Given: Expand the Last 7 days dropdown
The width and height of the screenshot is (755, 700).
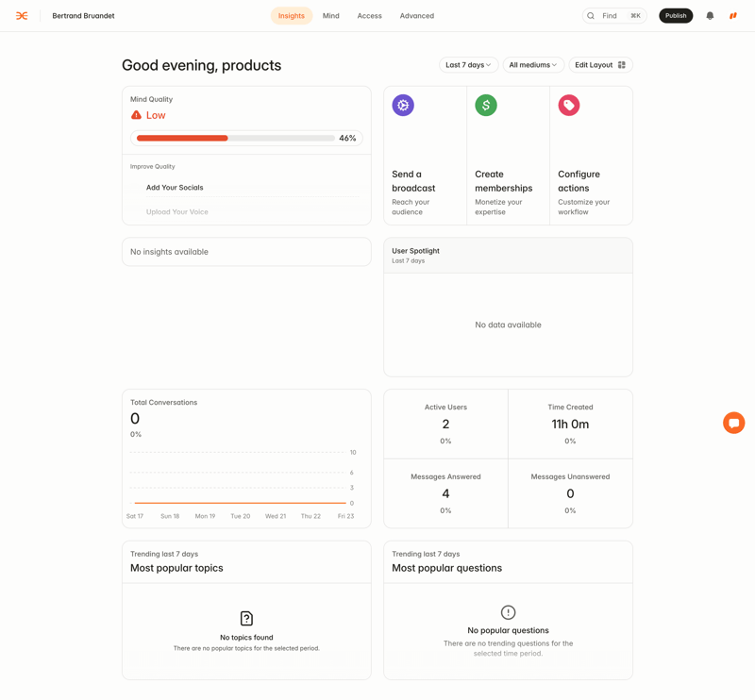Looking at the screenshot, I should 468,65.
